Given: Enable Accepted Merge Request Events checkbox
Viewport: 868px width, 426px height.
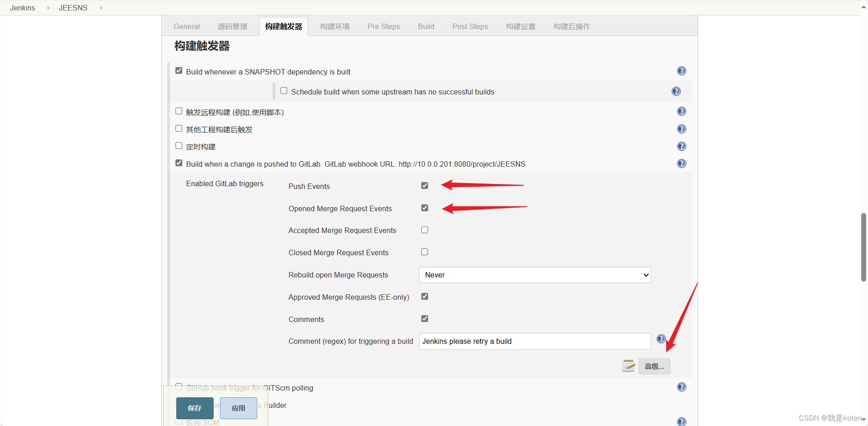Looking at the screenshot, I should click(x=424, y=230).
